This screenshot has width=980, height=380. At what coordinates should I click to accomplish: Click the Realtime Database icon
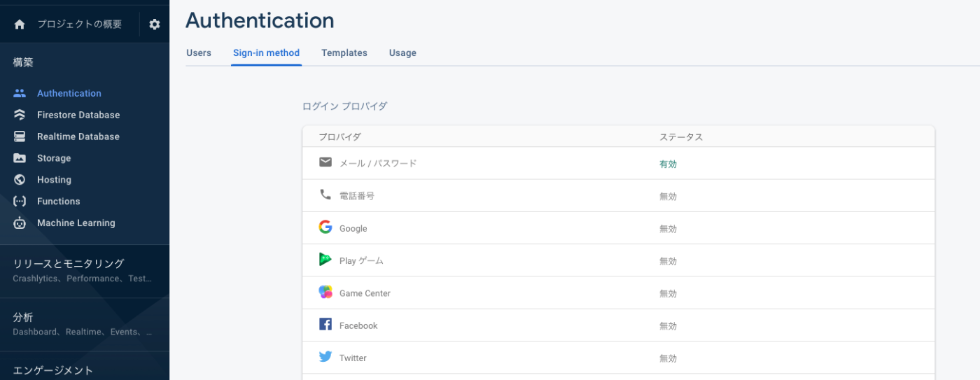click(20, 136)
